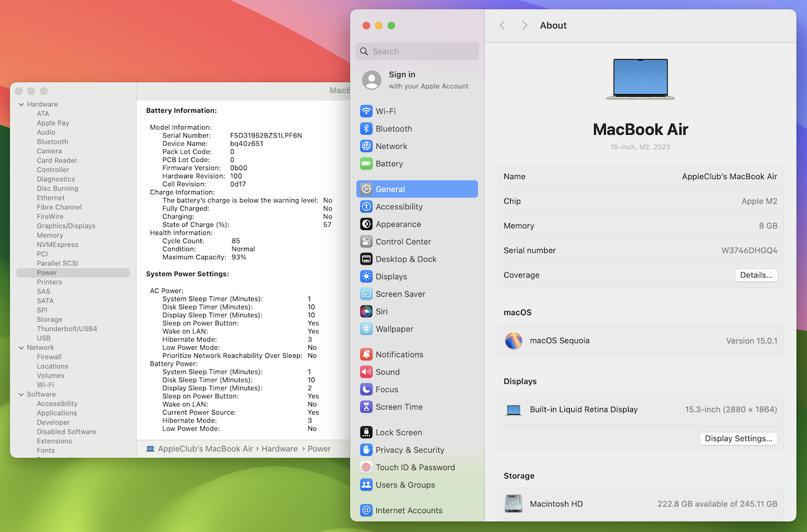
Task: Select Apple Pay in System Information sidebar
Action: point(53,124)
